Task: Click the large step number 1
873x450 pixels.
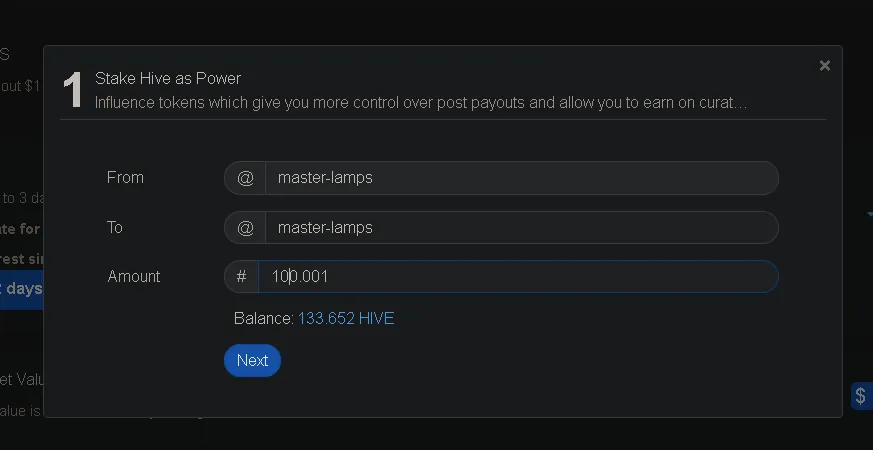Action: (72, 91)
